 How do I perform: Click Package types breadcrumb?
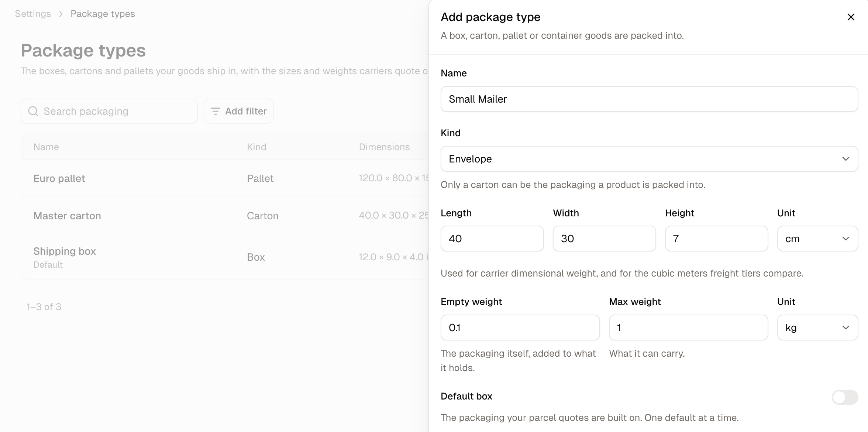(103, 14)
